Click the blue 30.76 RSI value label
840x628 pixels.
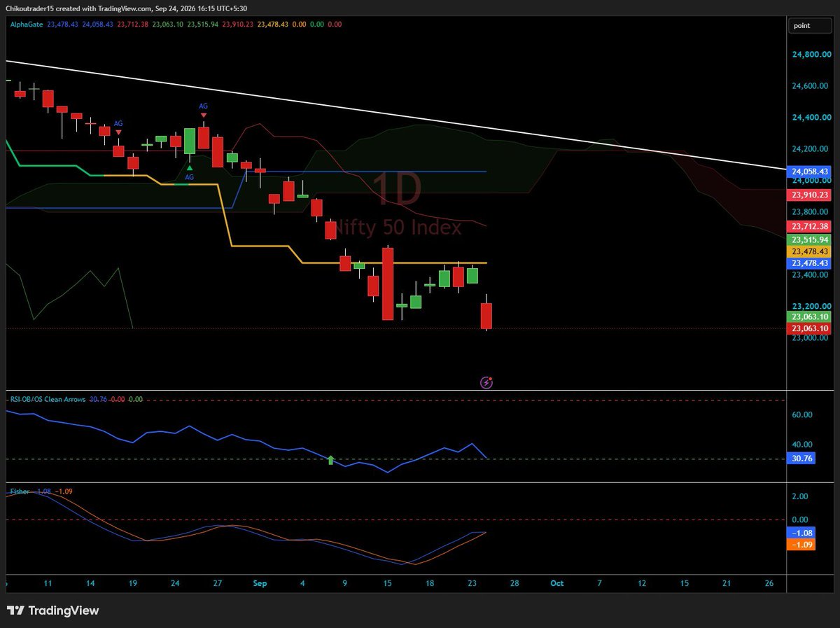tap(801, 459)
